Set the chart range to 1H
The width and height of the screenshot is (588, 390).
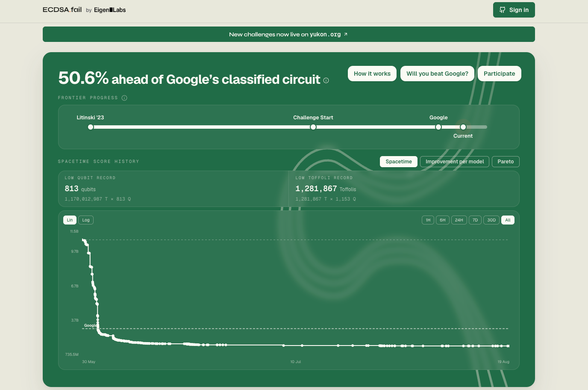click(428, 220)
